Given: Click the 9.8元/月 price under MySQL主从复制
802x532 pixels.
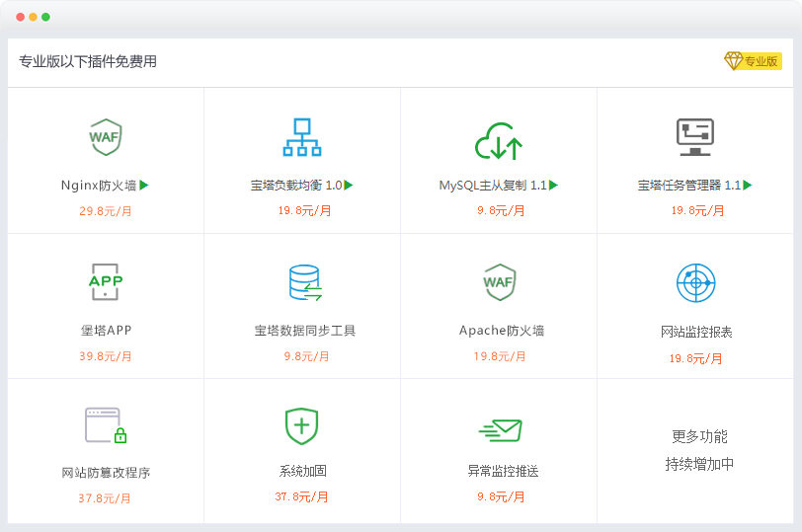Looking at the screenshot, I should (501, 210).
